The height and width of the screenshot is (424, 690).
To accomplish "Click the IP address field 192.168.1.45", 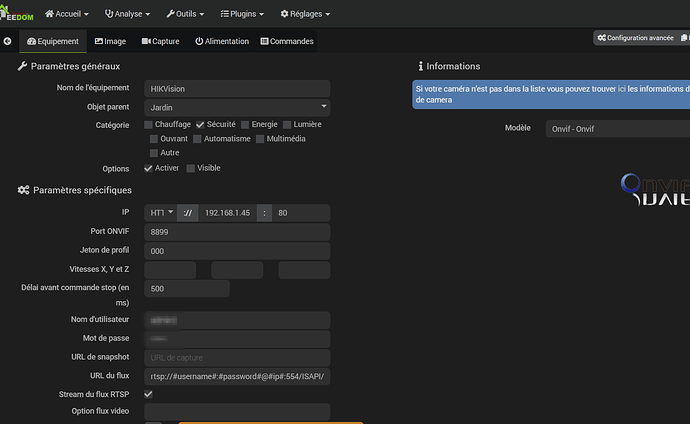I will click(x=228, y=213).
